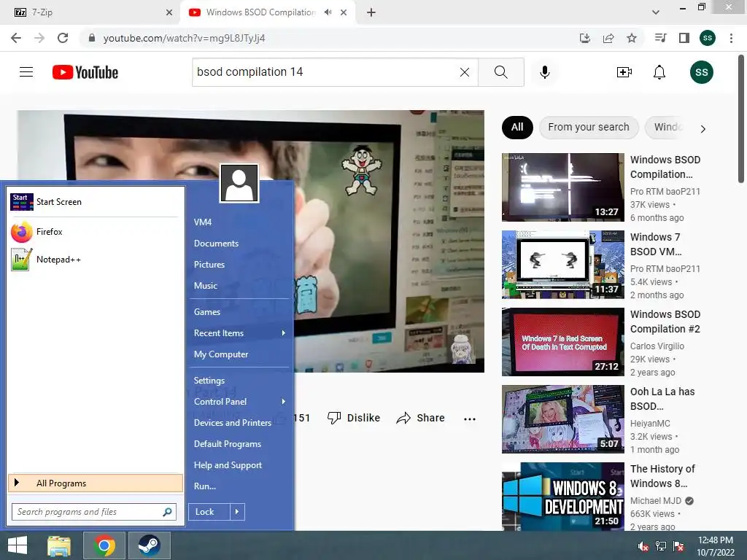
Task: Open the SS account avatar on YouTube
Action: (x=701, y=72)
